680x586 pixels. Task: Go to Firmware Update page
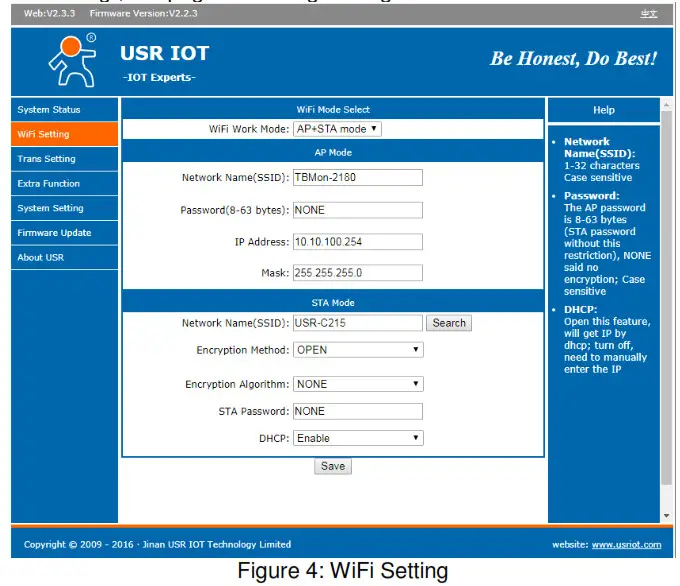click(x=64, y=233)
